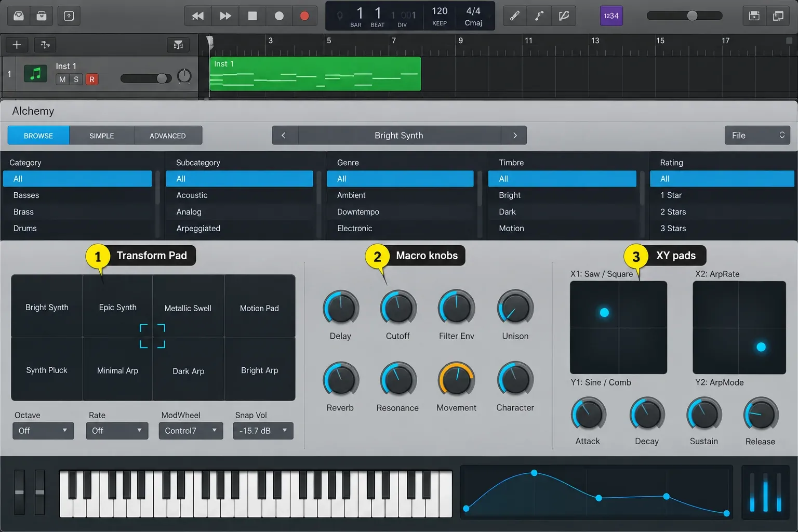The width and height of the screenshot is (798, 532).
Task: Select the pencil tool icon
Action: 515,16
